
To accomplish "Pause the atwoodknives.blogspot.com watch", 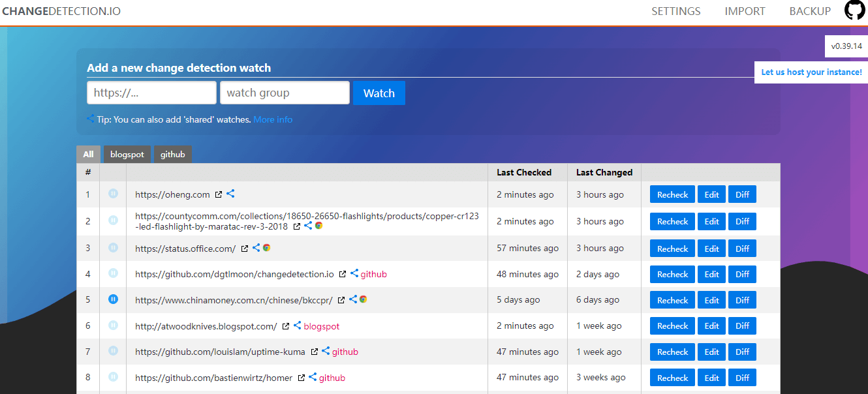I will (113, 326).
